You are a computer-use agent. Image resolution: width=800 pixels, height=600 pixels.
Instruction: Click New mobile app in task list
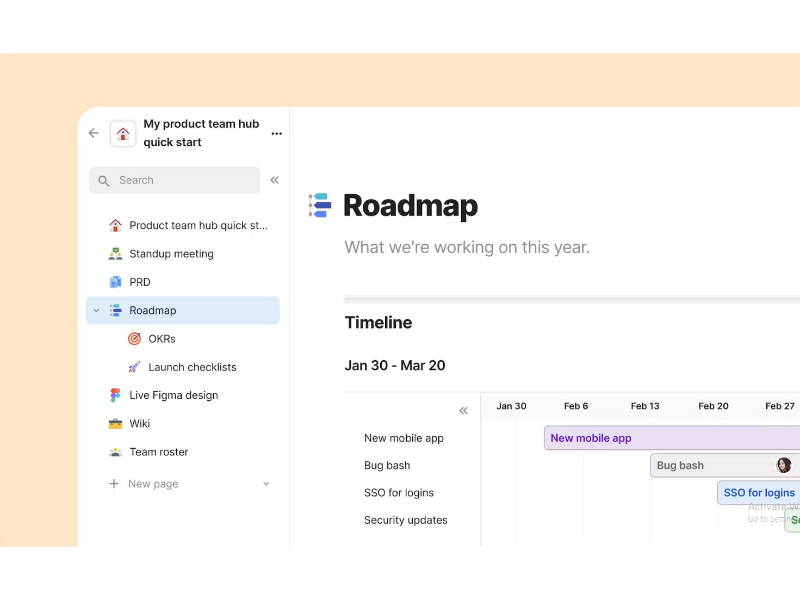pos(404,438)
